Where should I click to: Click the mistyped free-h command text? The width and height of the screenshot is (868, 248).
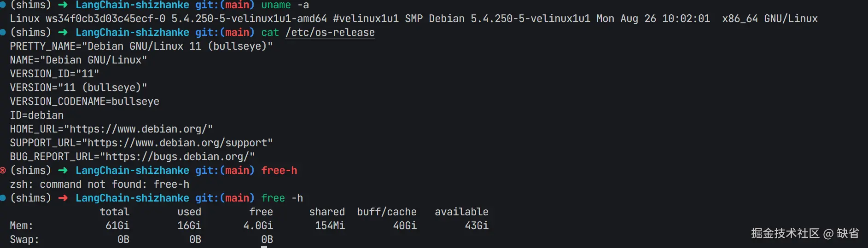click(x=279, y=170)
